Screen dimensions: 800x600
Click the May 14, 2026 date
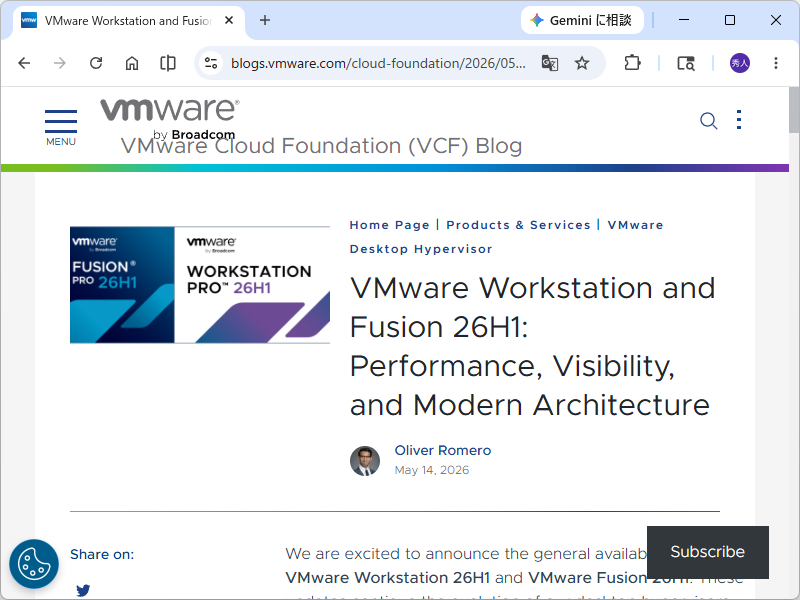[432, 470]
